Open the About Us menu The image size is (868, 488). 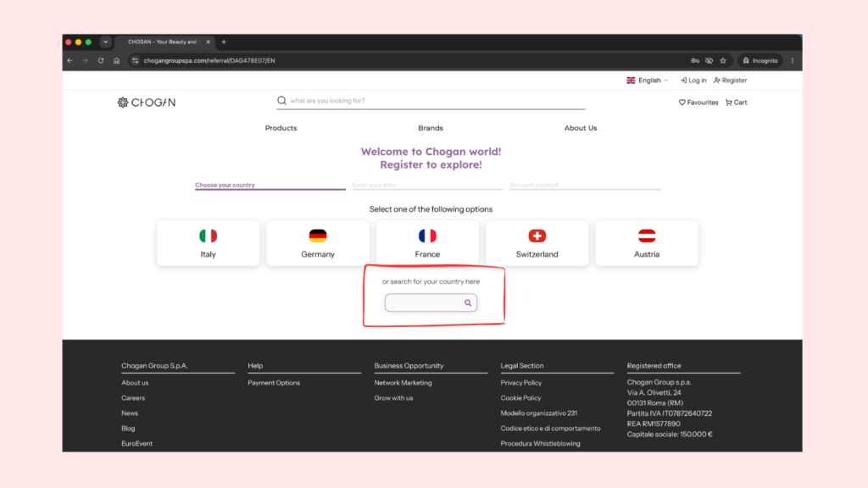[x=581, y=128]
